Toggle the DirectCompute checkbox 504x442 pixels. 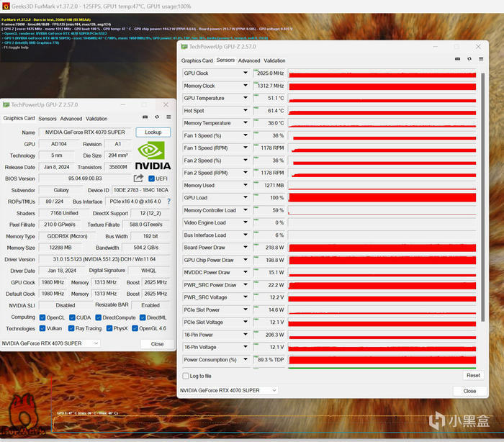pos(99,317)
